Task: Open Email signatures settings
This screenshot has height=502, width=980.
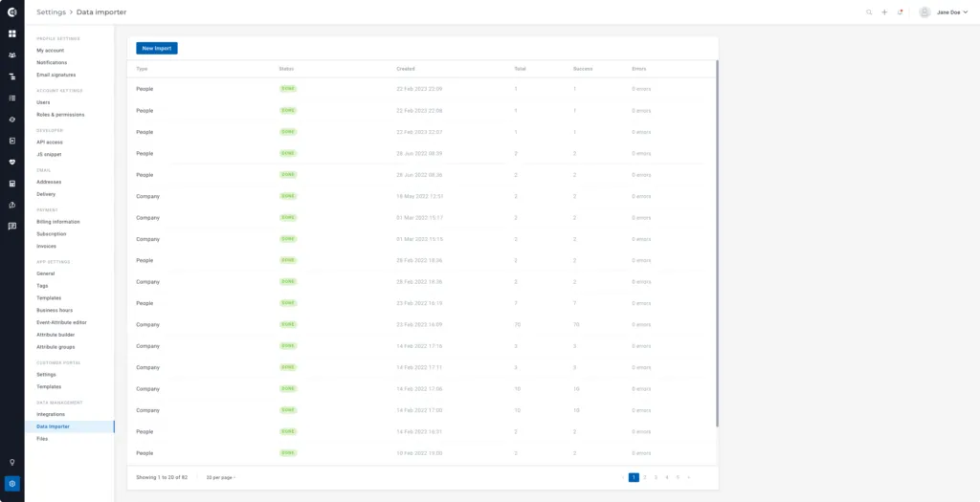Action: pyautogui.click(x=56, y=75)
